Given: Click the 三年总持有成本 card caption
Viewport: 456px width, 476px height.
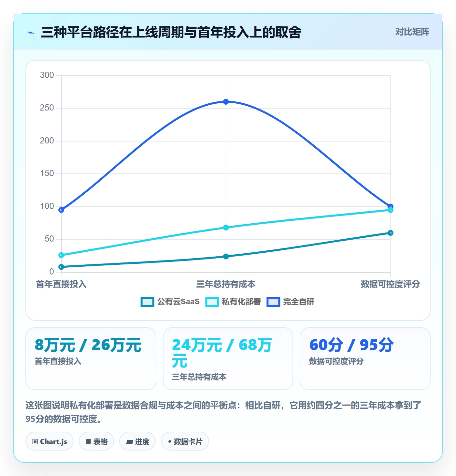Looking at the screenshot, I should tap(199, 377).
